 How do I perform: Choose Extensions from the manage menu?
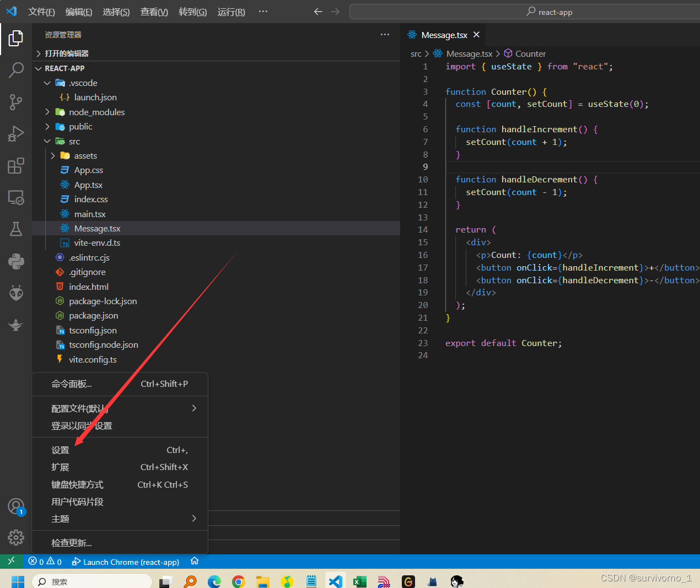[x=120, y=467]
